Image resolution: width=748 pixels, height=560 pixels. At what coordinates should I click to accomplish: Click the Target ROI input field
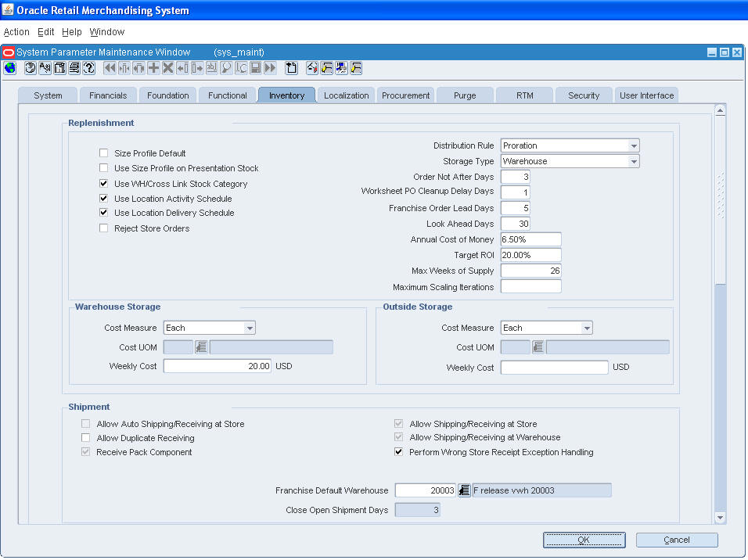point(530,255)
